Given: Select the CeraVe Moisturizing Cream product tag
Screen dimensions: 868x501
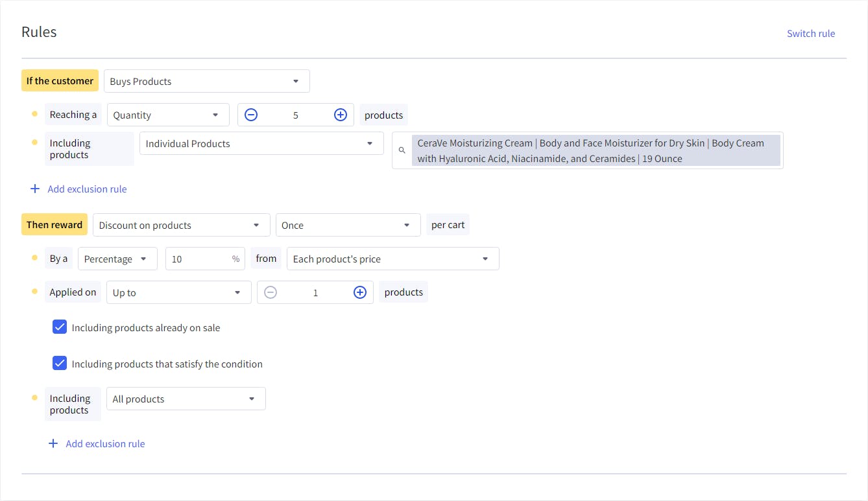Looking at the screenshot, I should point(596,150).
